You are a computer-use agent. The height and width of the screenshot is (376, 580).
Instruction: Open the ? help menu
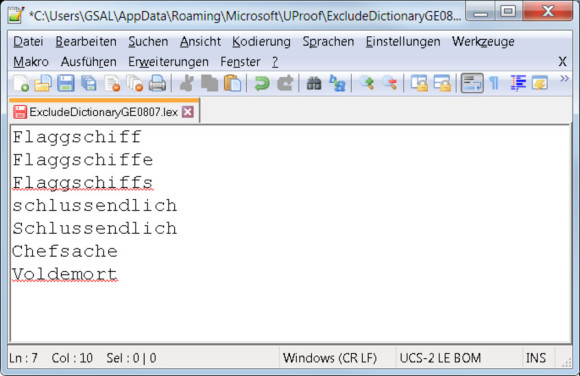pos(275,62)
